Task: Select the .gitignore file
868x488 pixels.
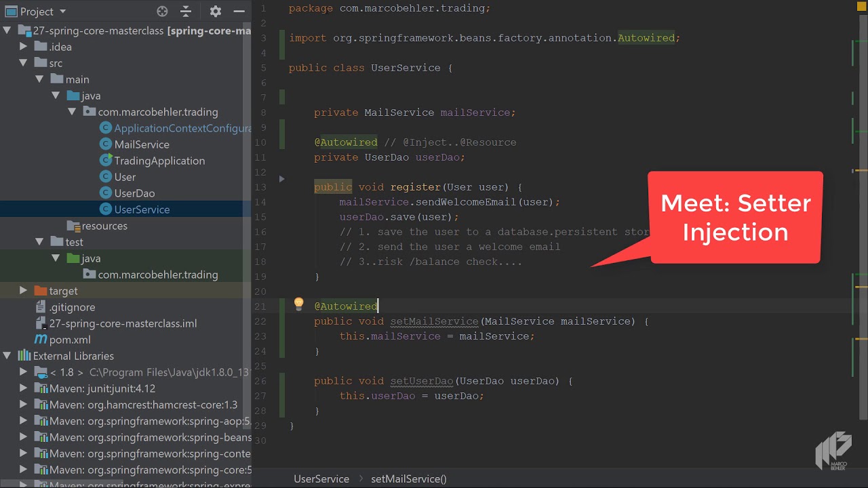Action: point(72,307)
